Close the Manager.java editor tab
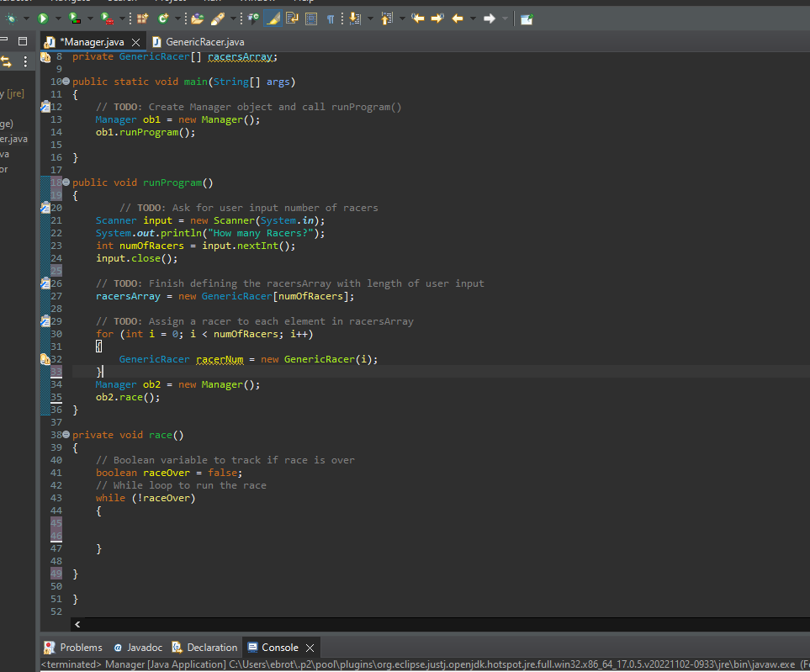 pyautogui.click(x=136, y=42)
